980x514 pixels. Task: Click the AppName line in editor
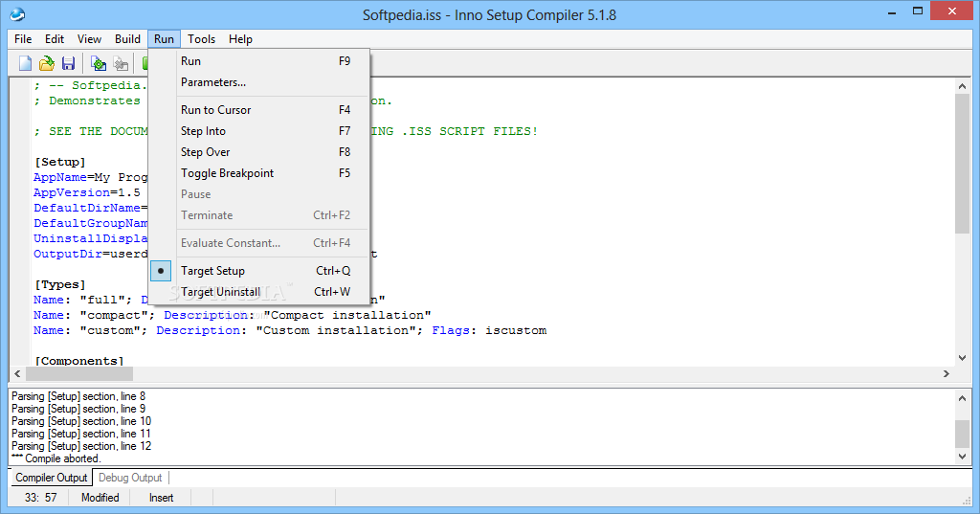91,177
